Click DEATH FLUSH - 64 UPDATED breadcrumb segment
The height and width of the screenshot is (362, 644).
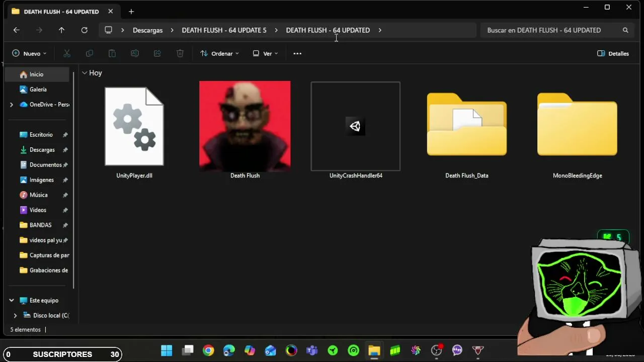(328, 30)
